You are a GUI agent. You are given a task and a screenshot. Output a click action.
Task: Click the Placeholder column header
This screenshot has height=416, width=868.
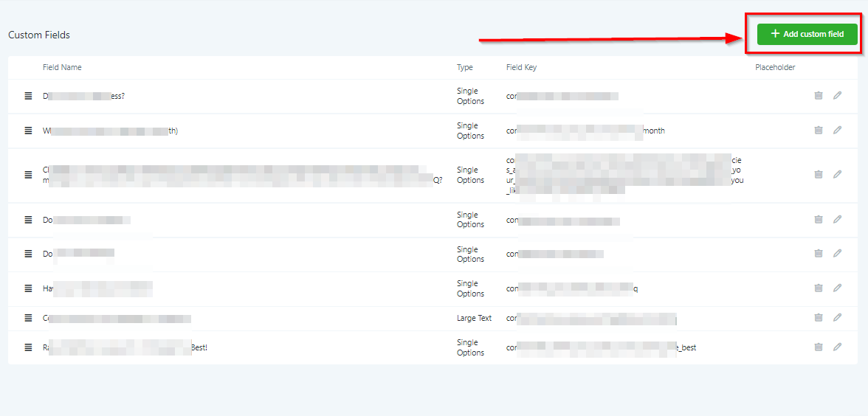point(775,68)
